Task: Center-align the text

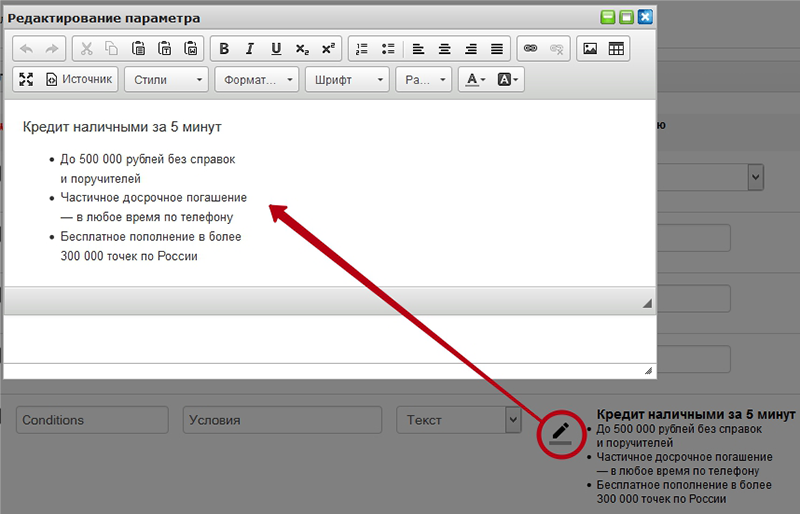Action: (445, 48)
